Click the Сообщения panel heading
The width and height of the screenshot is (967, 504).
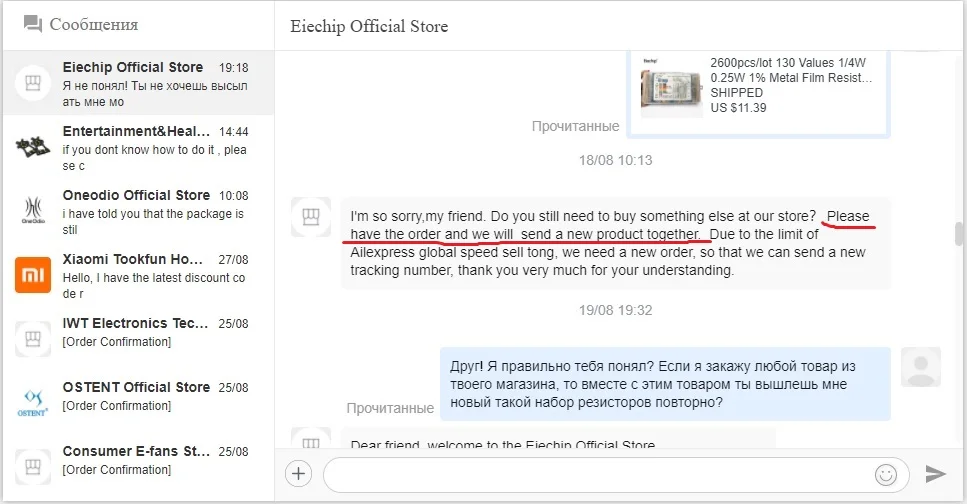point(94,25)
